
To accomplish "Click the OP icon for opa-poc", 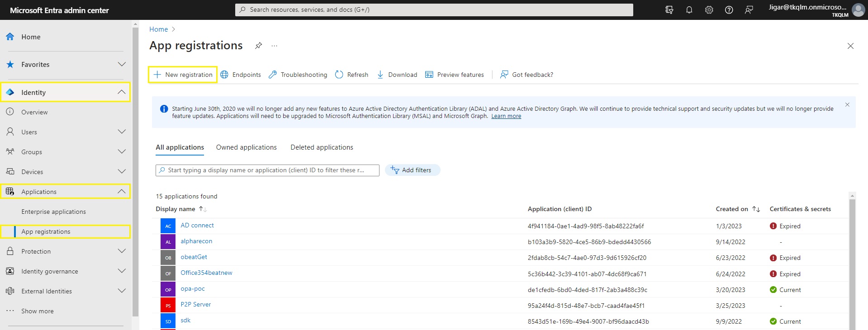I will (x=168, y=289).
